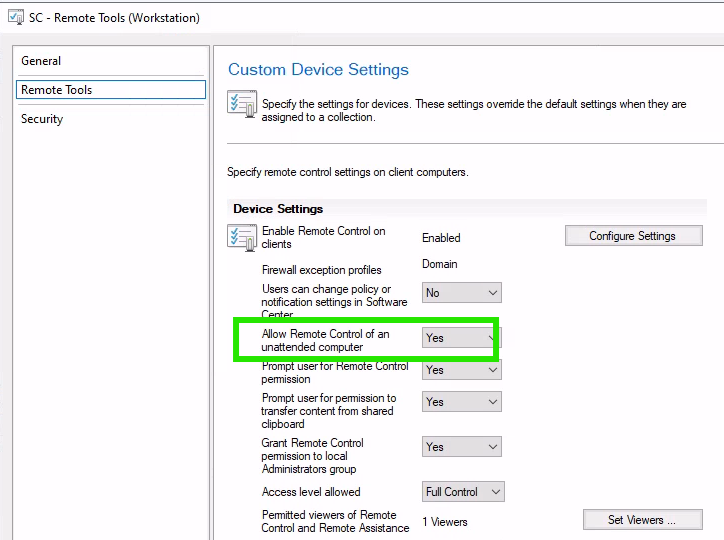
Task: Open Allow Remote Control of unattended computer dropdown
Action: click(x=462, y=338)
